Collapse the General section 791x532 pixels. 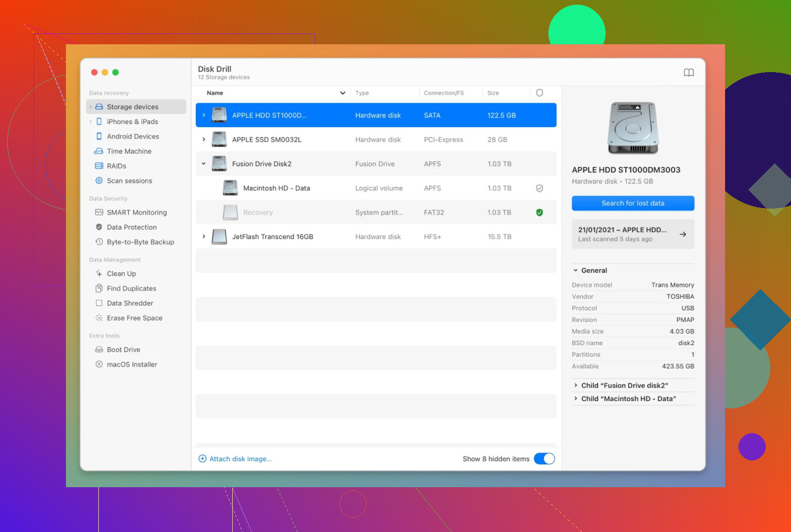[x=576, y=270]
